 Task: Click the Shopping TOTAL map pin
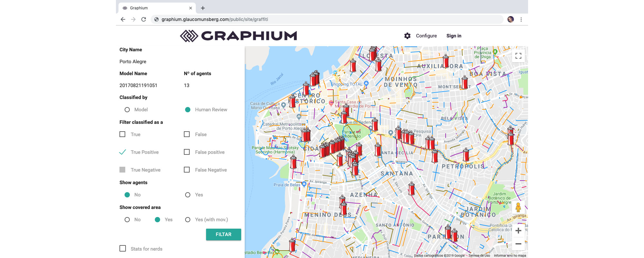click(366, 83)
